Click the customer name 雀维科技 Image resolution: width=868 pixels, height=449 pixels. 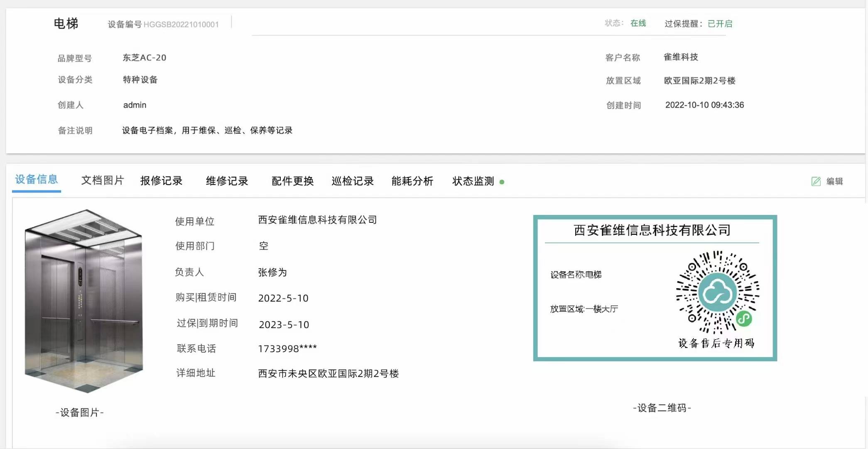681,57
